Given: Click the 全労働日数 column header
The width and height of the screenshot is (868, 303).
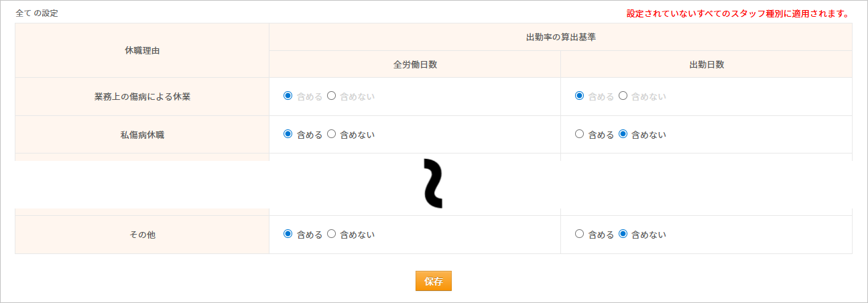Looking at the screenshot, I should pyautogui.click(x=415, y=64).
